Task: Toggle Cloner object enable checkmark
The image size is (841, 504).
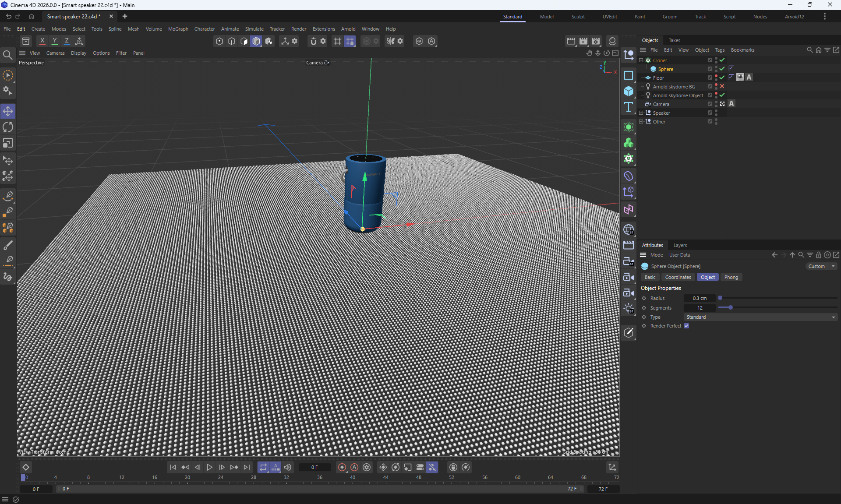Action: pos(722,60)
